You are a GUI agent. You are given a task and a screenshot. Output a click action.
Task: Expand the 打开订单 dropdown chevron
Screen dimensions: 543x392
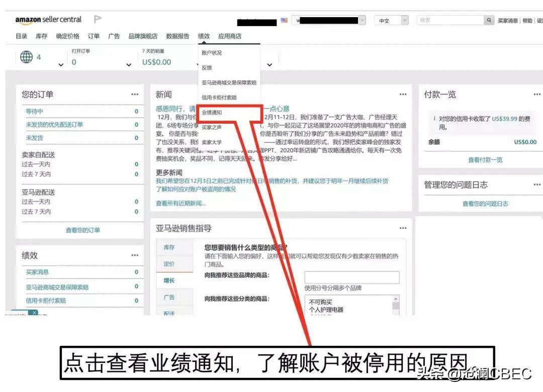point(128,65)
